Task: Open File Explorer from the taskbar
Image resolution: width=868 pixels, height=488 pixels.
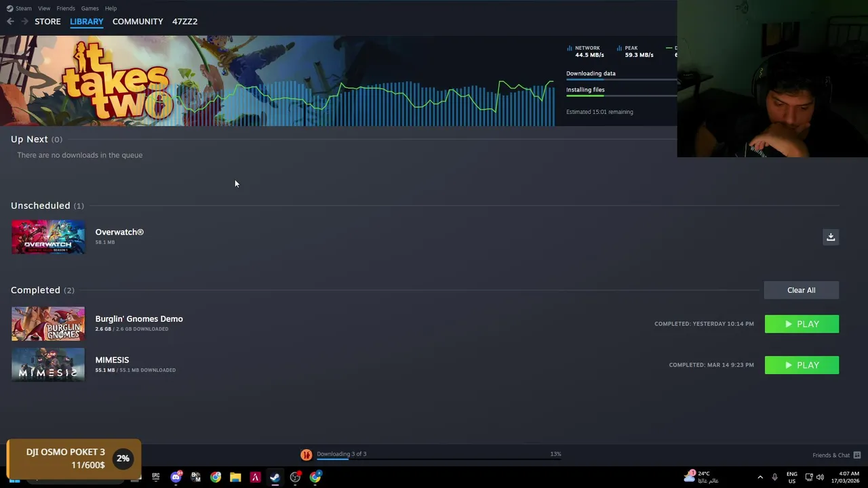Action: pos(235,477)
